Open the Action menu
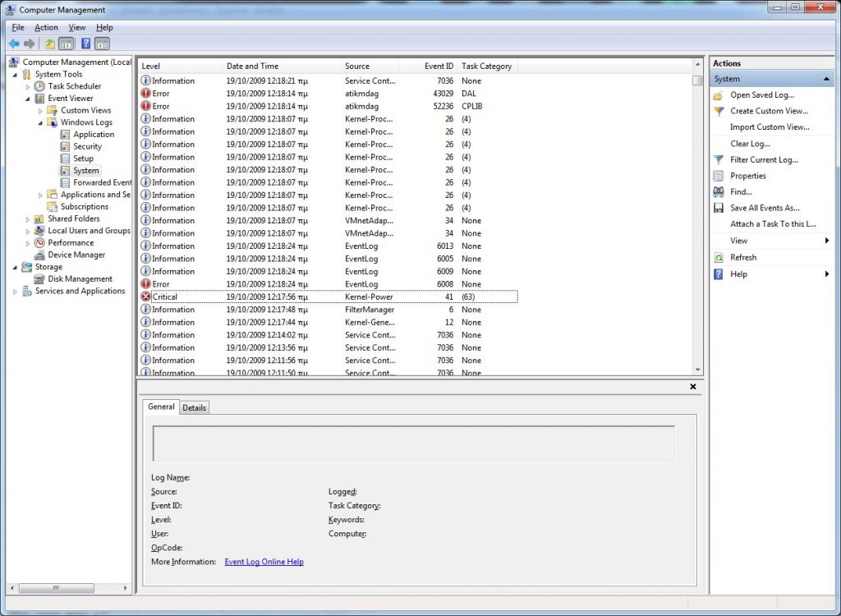This screenshot has height=616, width=841. coord(46,28)
